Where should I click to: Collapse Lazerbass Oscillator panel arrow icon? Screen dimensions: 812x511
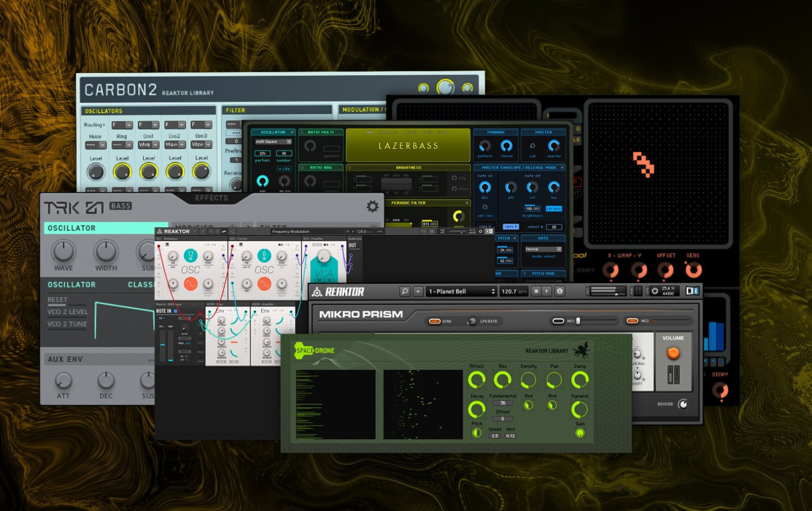292,132
